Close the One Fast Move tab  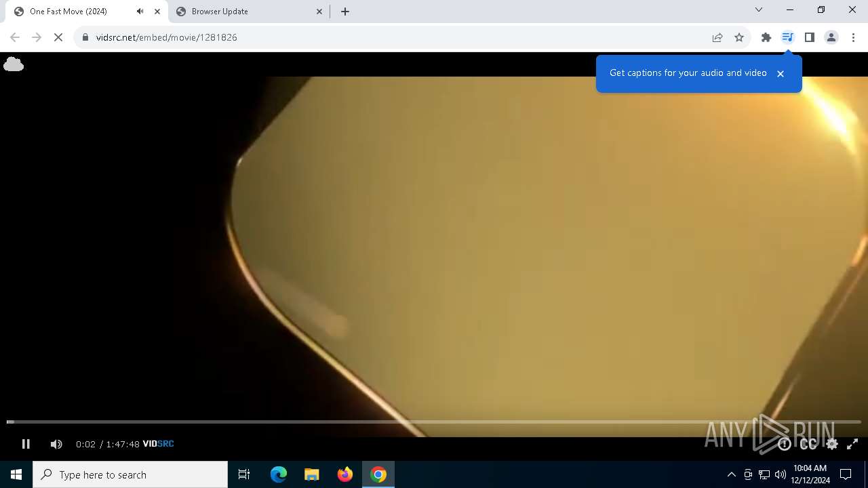(x=157, y=12)
